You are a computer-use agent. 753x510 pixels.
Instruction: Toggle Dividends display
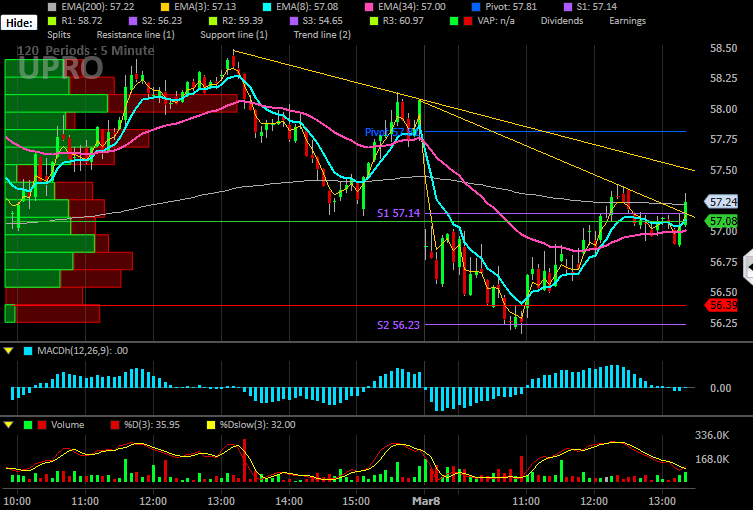[562, 21]
